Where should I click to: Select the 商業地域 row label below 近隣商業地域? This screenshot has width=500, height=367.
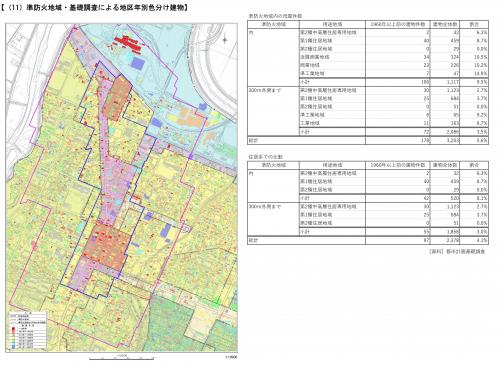(x=310, y=65)
